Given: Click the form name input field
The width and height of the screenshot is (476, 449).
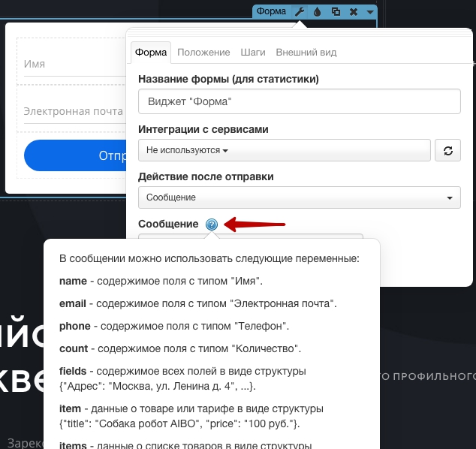Looking at the screenshot, I should point(300,101).
